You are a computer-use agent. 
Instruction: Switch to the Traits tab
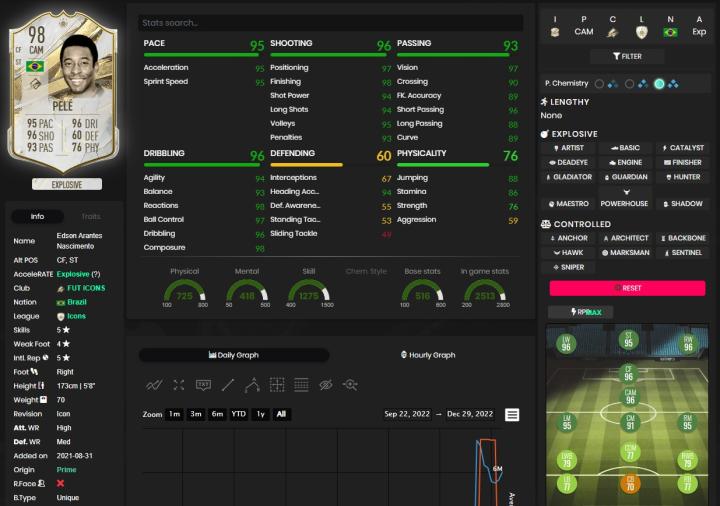[x=91, y=216]
